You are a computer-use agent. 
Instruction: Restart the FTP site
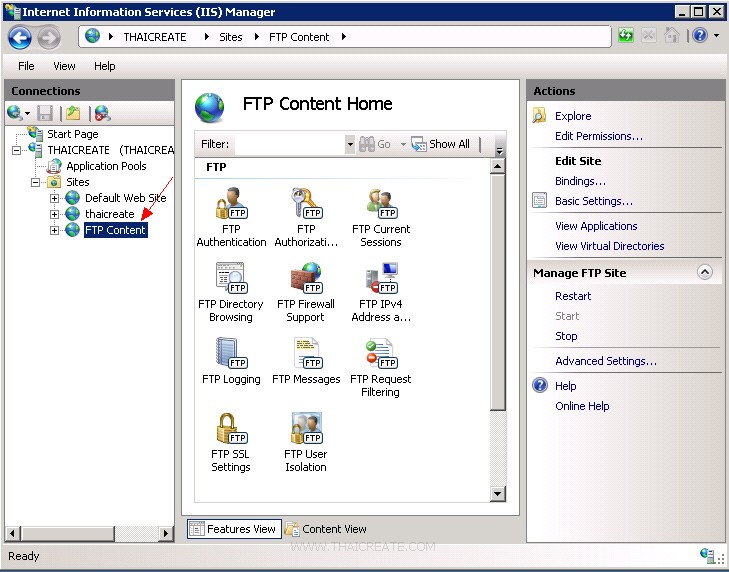coord(573,296)
